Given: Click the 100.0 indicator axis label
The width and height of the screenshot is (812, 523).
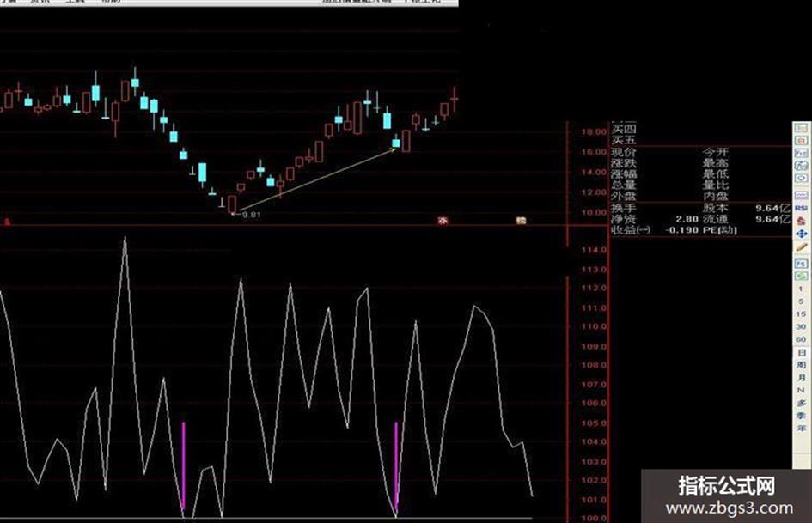Looking at the screenshot, I should point(594,518).
